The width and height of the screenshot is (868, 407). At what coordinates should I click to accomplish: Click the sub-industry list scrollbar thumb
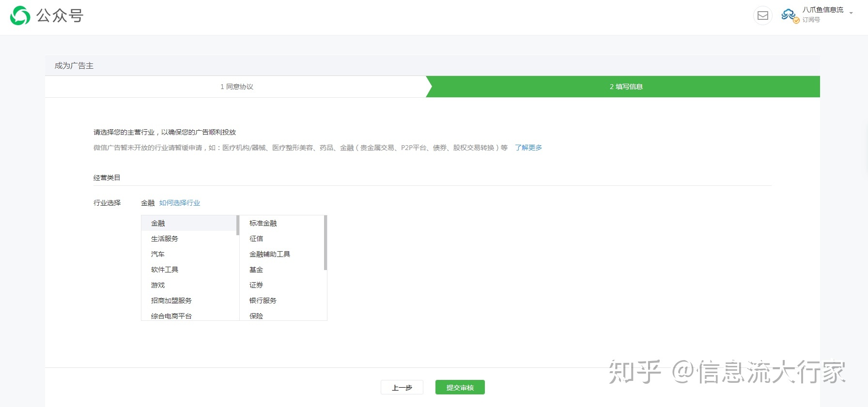tap(325, 242)
